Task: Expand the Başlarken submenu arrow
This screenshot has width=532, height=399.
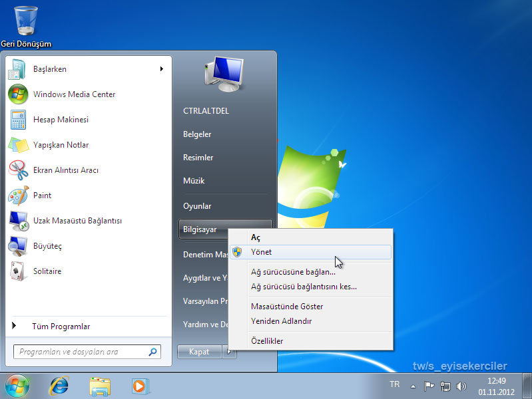Action: 162,69
